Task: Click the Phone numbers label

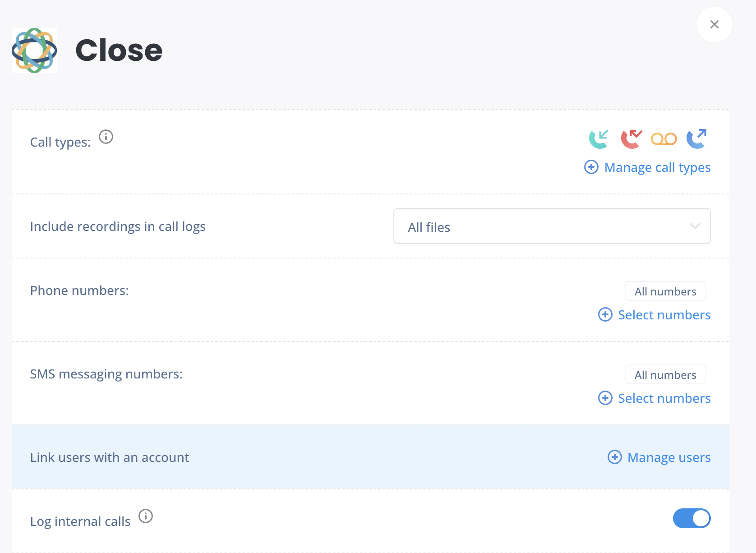Action: (x=79, y=290)
